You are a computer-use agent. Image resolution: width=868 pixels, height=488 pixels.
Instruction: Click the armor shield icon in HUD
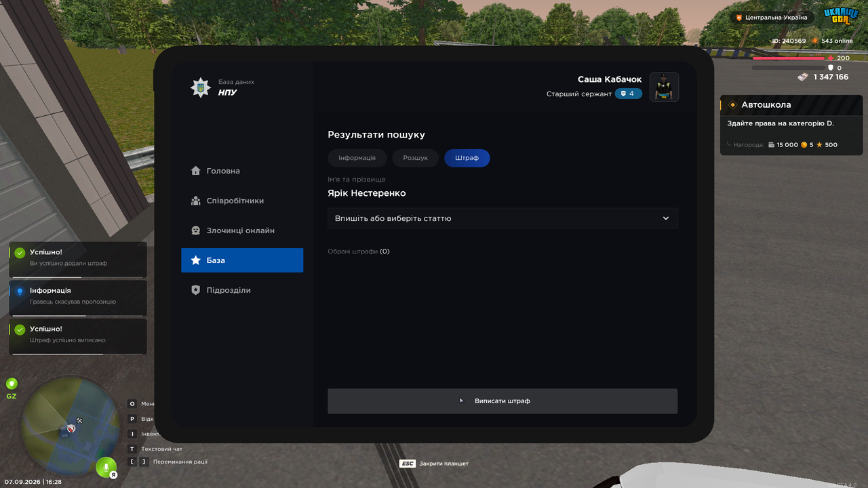831,68
